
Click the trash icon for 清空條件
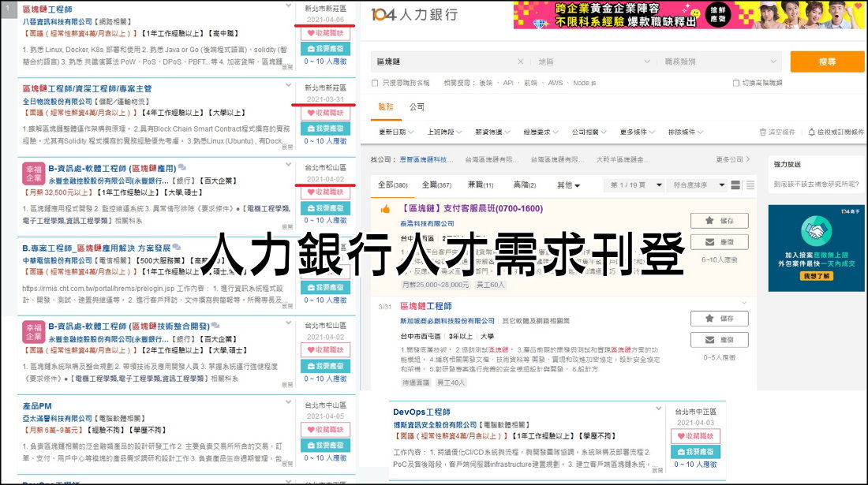point(763,132)
